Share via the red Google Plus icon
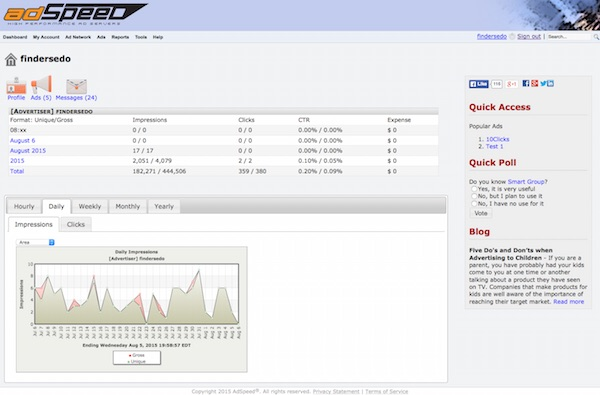 [535, 83]
